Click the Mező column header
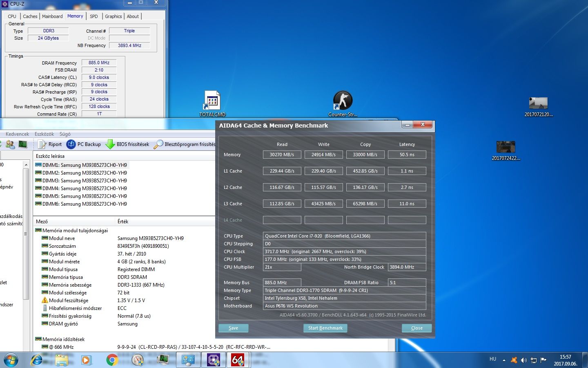 pyautogui.click(x=74, y=222)
